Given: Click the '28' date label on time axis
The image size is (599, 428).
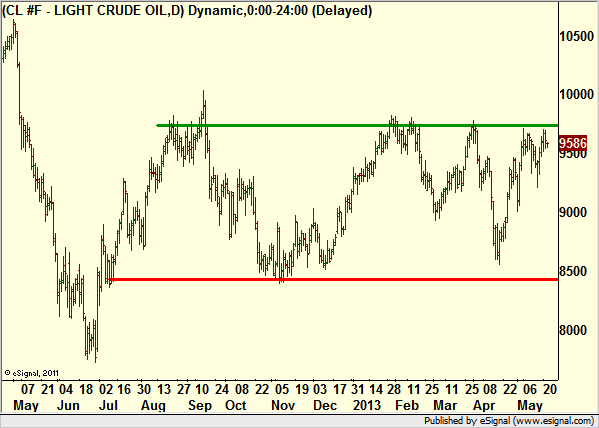Looking at the screenshot, I should pos(394,390).
